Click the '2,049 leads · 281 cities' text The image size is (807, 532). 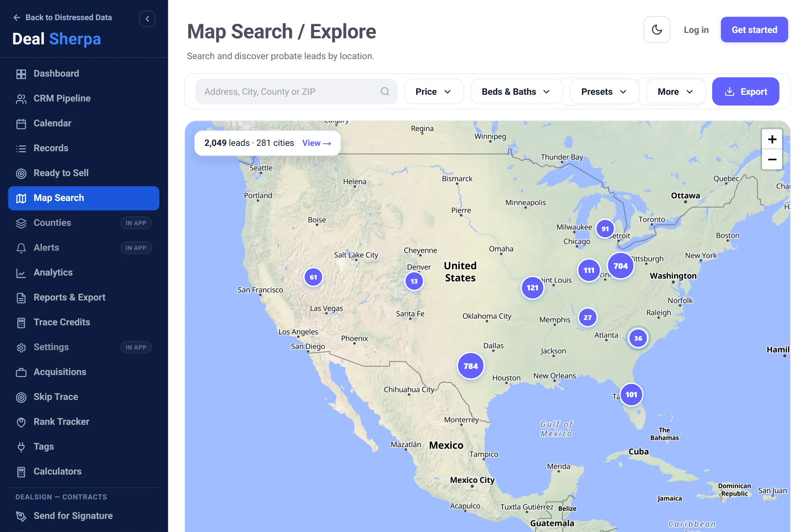(x=249, y=143)
